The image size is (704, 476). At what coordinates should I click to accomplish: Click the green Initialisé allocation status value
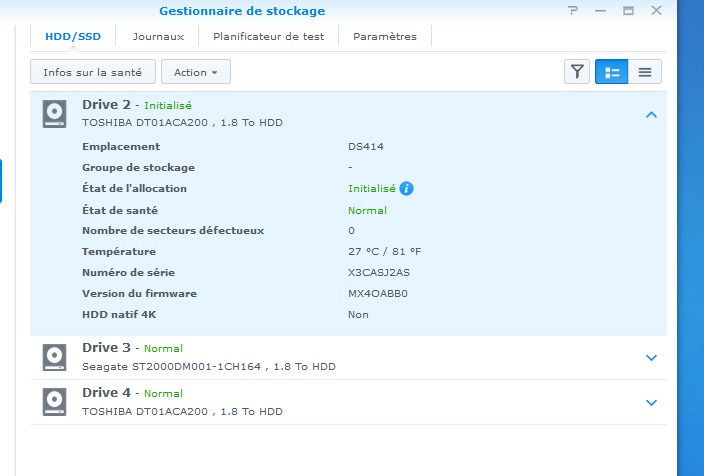(372, 189)
